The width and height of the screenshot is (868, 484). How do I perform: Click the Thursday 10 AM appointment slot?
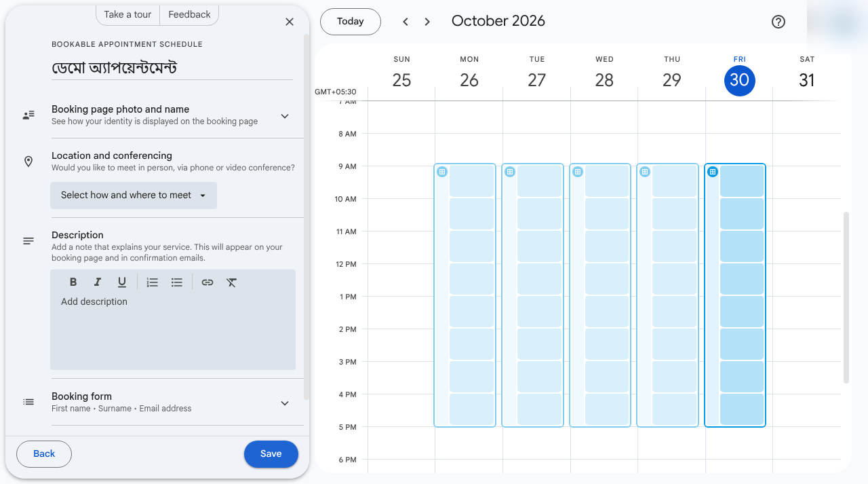pos(674,214)
